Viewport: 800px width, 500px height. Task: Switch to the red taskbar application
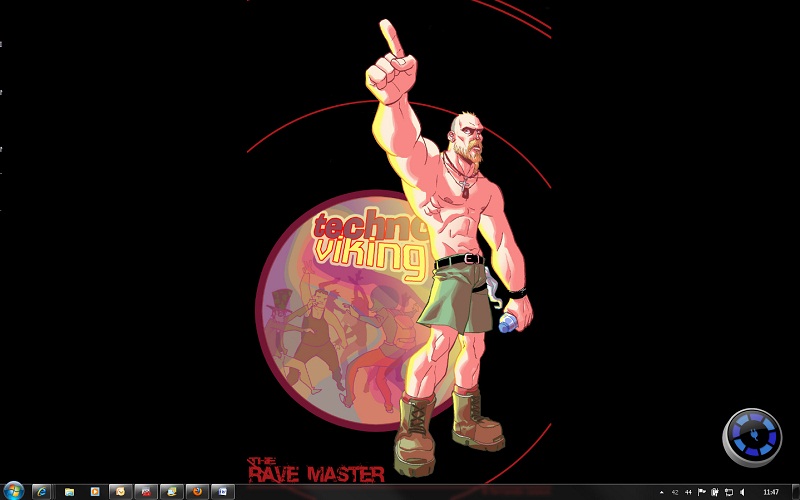(x=146, y=492)
